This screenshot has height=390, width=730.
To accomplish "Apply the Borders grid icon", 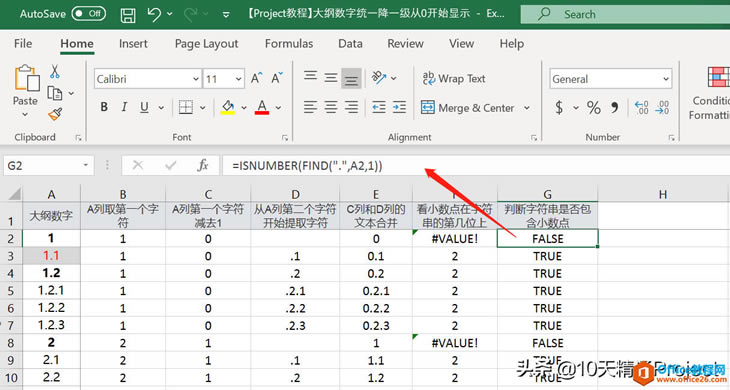I will pos(186,108).
